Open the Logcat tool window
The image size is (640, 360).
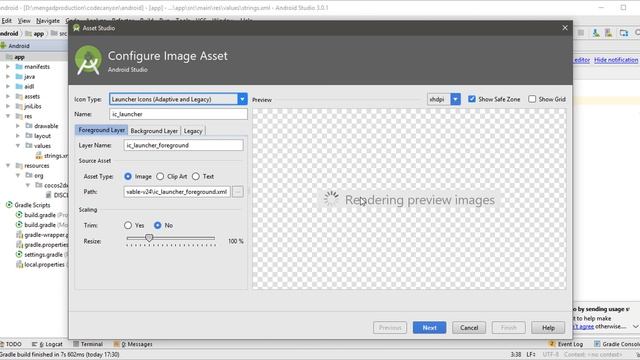coord(47,344)
